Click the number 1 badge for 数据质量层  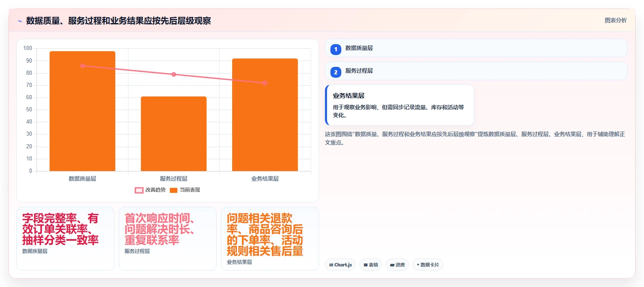[335, 50]
